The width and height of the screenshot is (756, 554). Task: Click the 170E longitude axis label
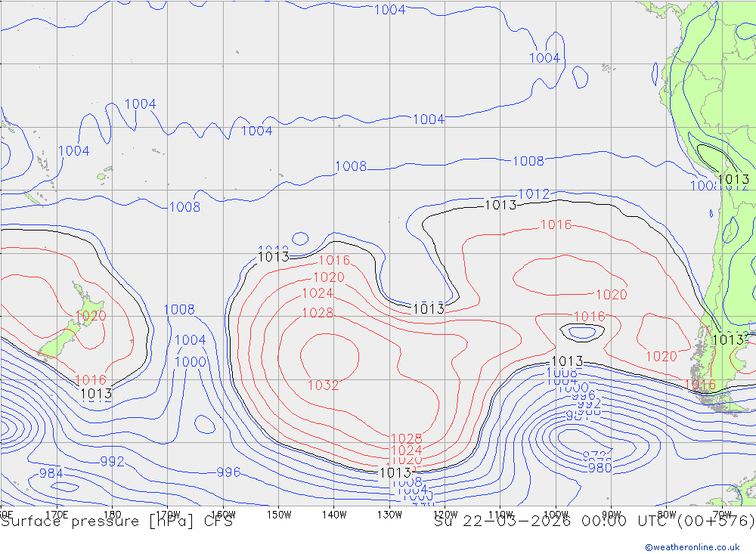(57, 515)
